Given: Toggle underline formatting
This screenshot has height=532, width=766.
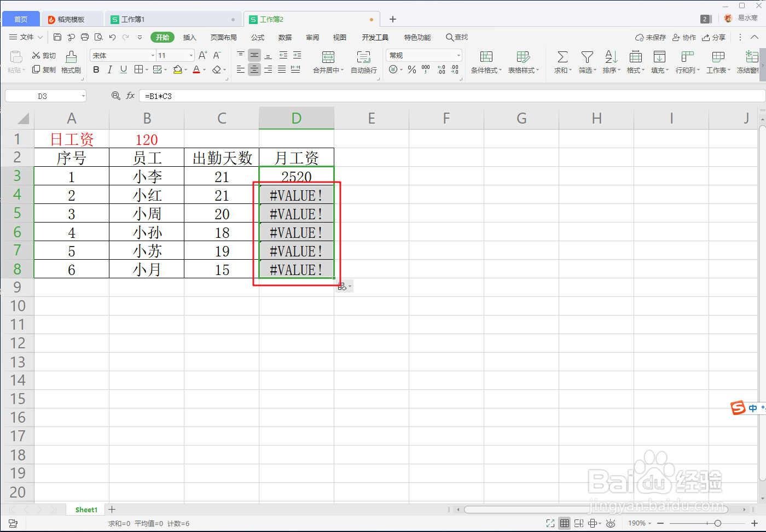Looking at the screenshot, I should (124, 69).
